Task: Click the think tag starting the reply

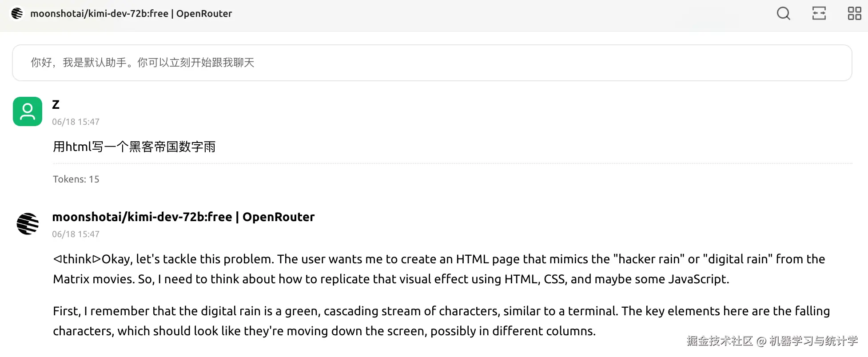Action: click(77, 259)
